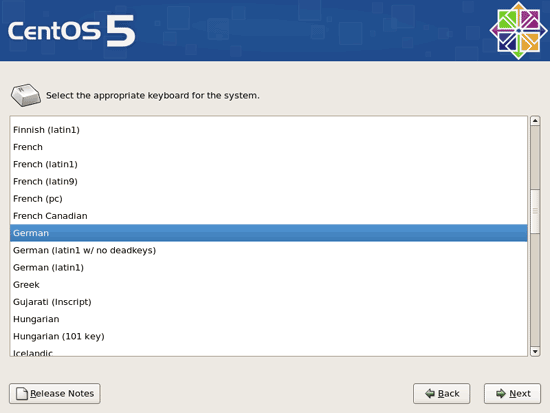Screen dimensions: 550x413
Task: Choose French (latin9) layout
Action: 269,181
